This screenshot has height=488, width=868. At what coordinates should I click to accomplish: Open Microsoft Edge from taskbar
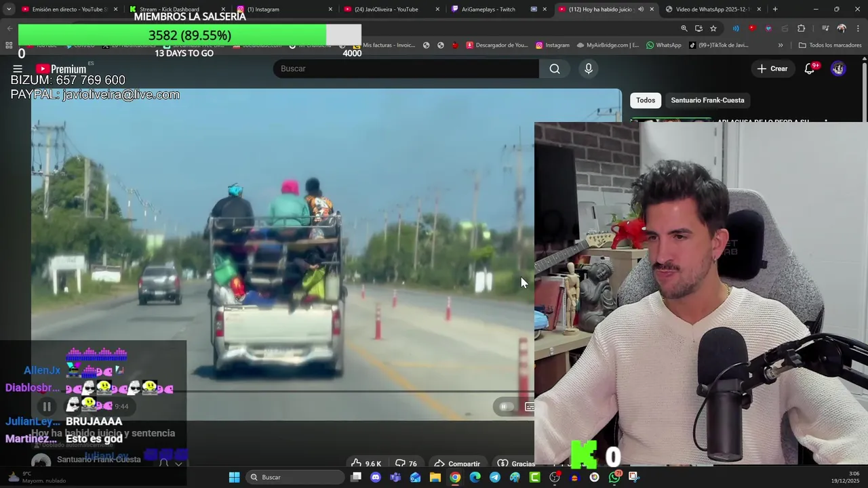(x=475, y=477)
